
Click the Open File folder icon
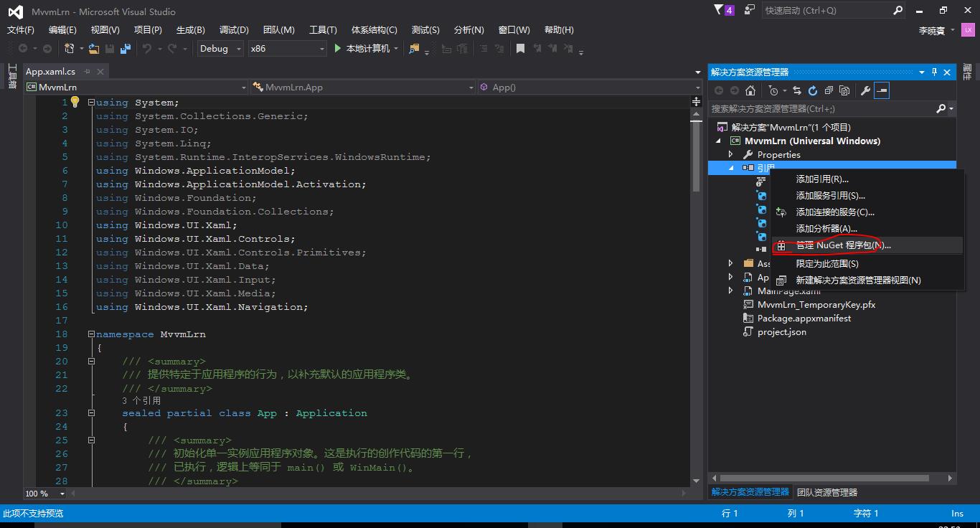point(93,48)
